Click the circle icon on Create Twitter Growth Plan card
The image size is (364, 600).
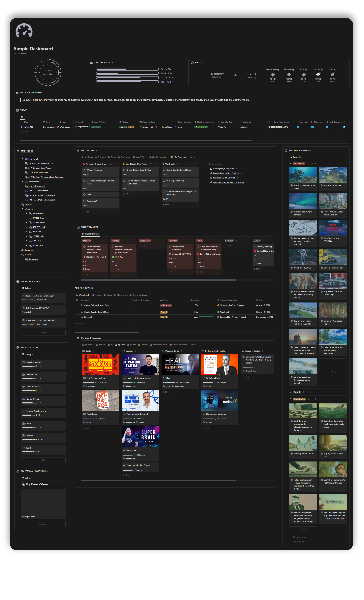click(124, 170)
